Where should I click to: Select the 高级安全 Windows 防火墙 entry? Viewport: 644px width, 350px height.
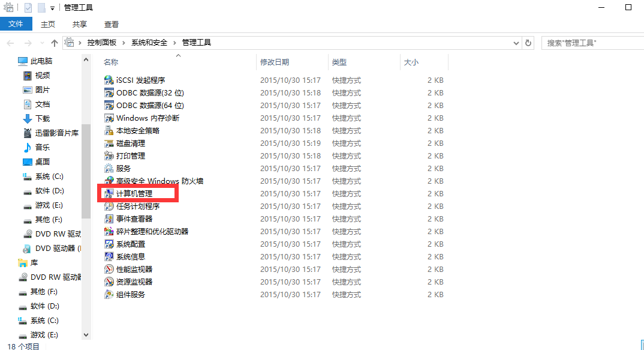click(x=154, y=181)
